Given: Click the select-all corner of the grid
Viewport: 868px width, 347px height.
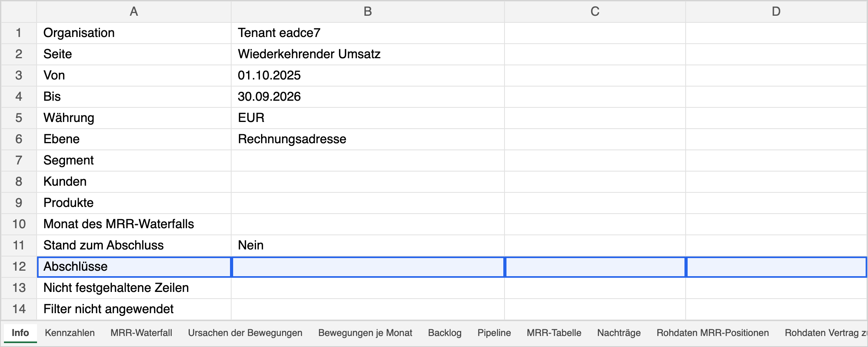Looking at the screenshot, I should click(x=19, y=11).
